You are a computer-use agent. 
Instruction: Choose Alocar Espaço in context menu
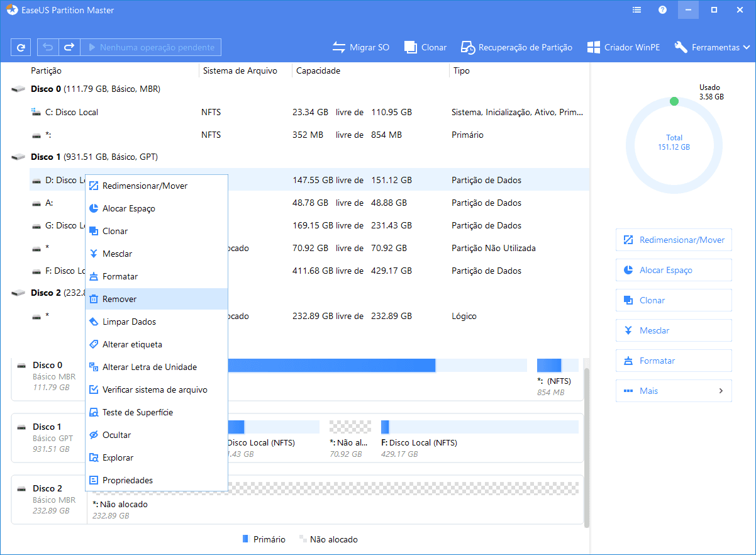[157, 208]
